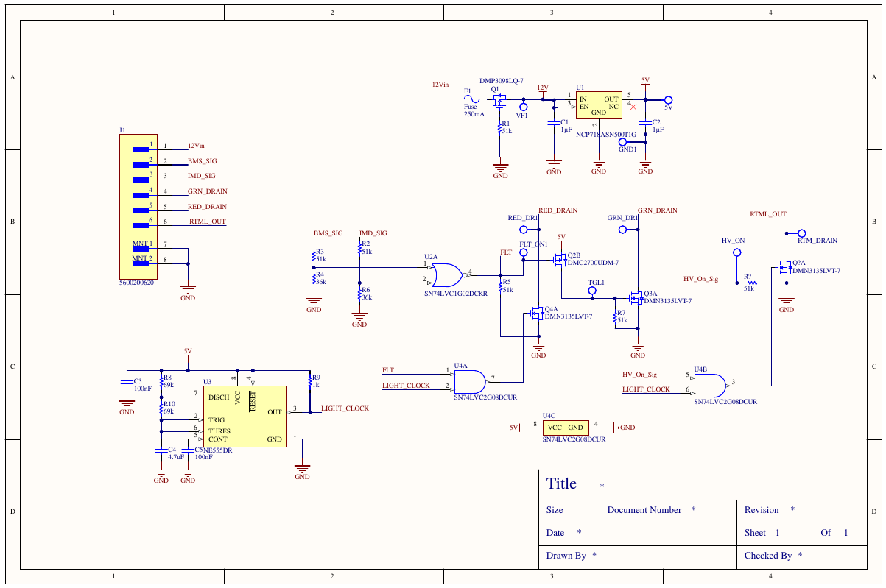Click the GRN_DRAIN net label at J1 pin 4
The height and width of the screenshot is (588, 886).
coord(208,191)
